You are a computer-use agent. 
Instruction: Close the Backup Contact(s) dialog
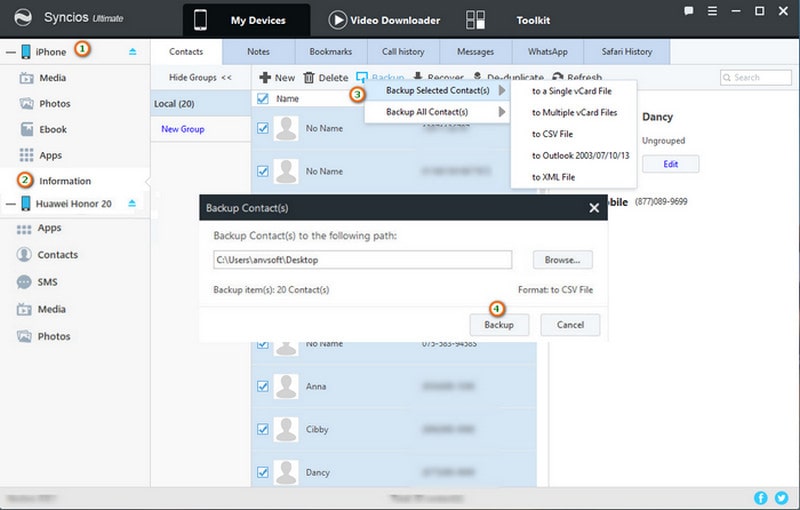594,208
